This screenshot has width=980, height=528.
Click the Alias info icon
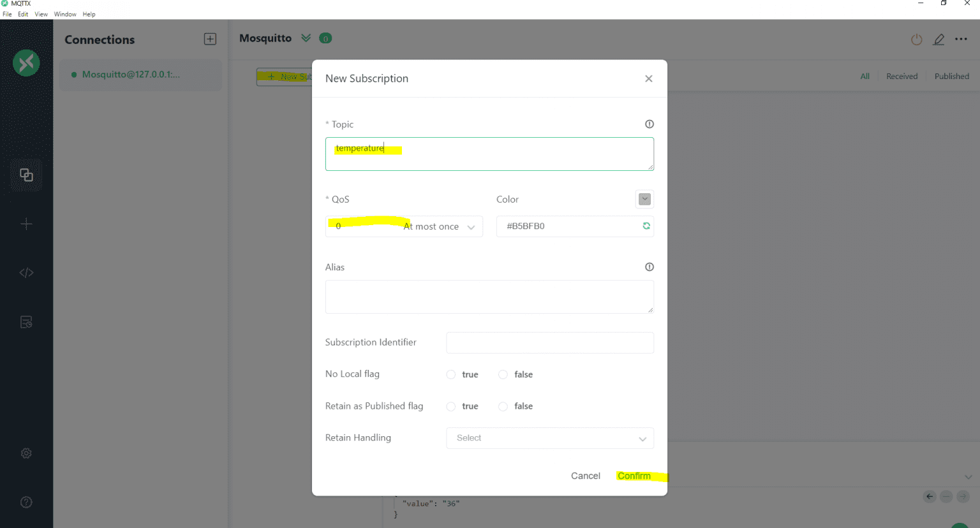click(x=649, y=267)
